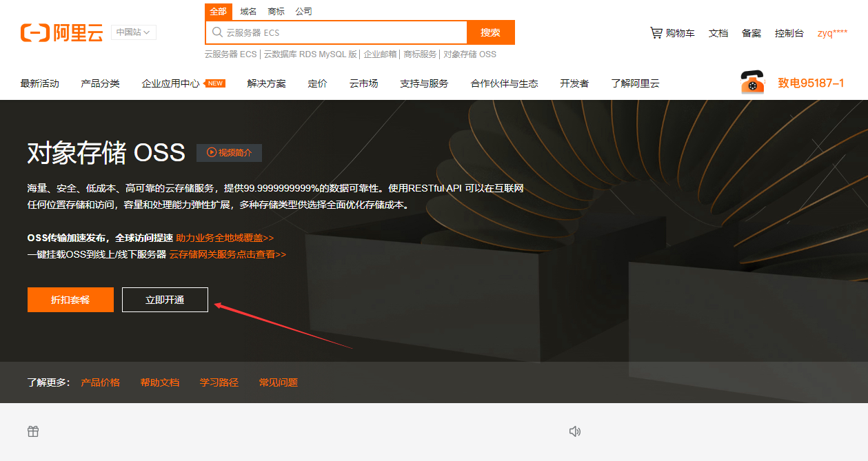This screenshot has width=868, height=461.
Task: Open 云数据库 RDS MySQL 版 link
Action: click(310, 54)
